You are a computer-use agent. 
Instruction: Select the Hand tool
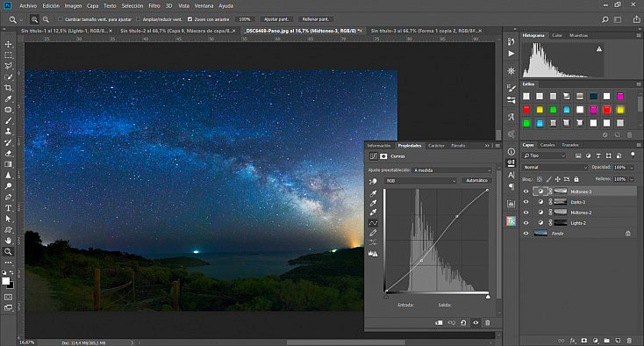click(x=8, y=241)
